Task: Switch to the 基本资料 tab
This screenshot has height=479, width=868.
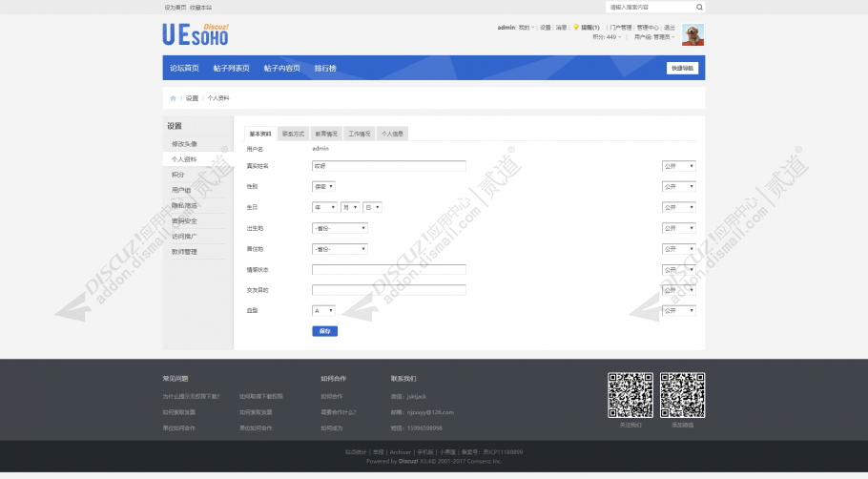Action: 260,134
